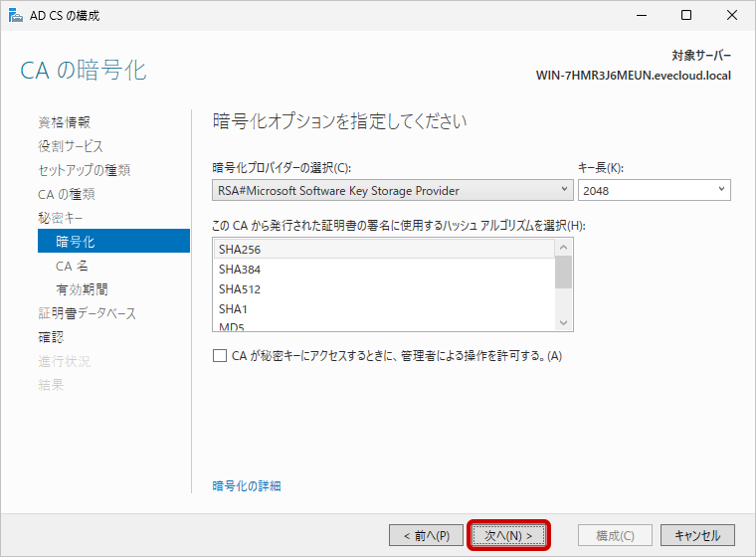Click the 次へ(N) button
Screen dimensions: 756x557
pyautogui.click(x=508, y=535)
